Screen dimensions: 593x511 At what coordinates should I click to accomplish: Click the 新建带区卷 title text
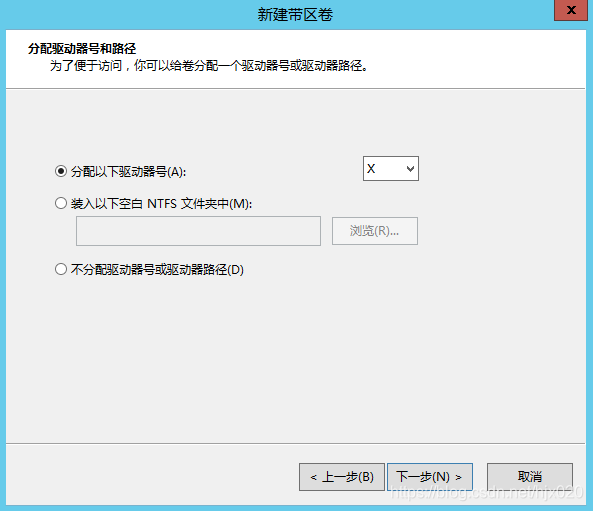pyautogui.click(x=295, y=15)
